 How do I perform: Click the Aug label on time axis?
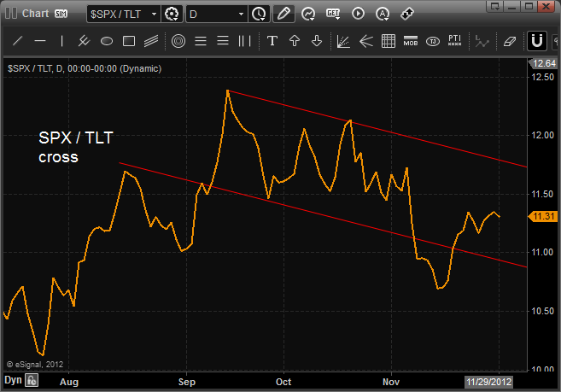[x=69, y=382]
